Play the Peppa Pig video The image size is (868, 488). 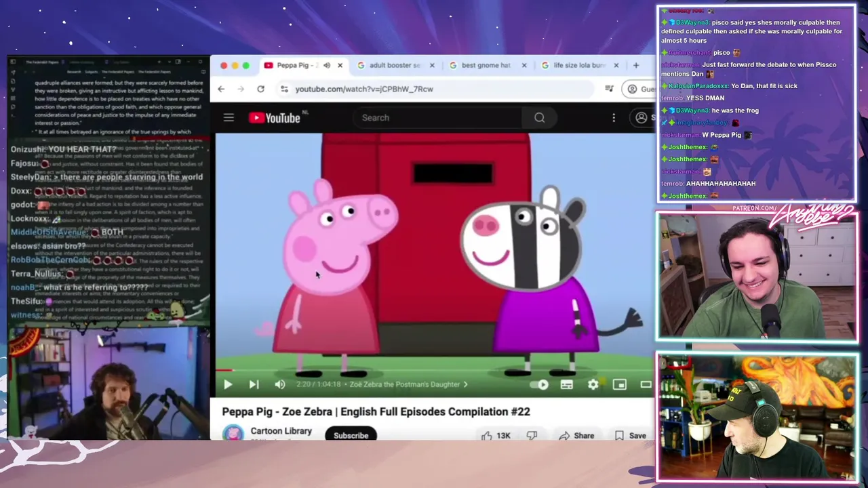(x=228, y=384)
